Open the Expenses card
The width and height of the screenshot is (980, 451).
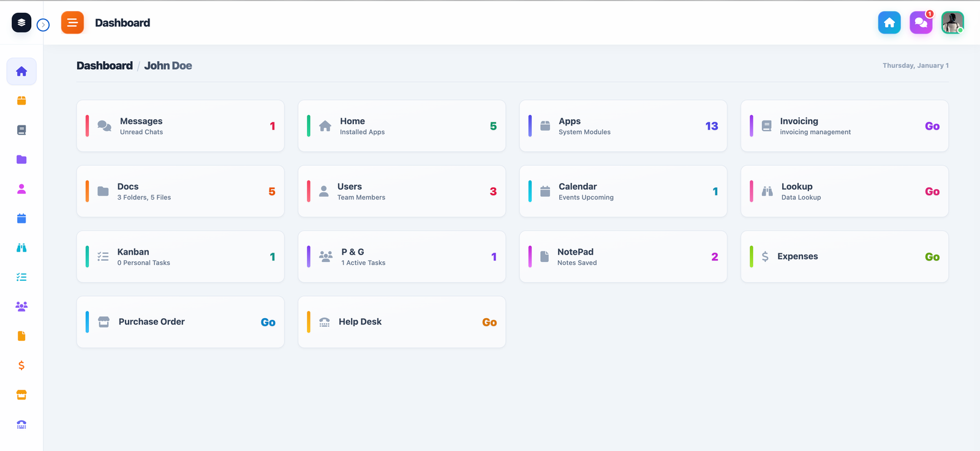[x=845, y=257]
